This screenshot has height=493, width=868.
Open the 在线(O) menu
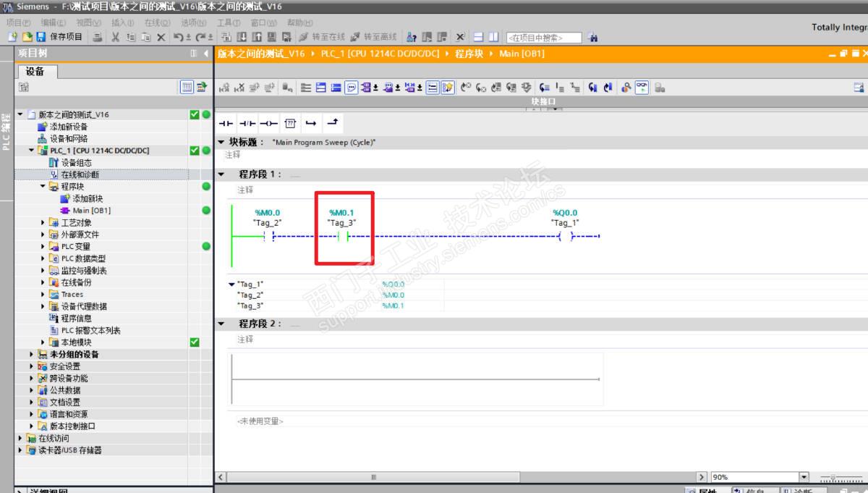(x=157, y=22)
